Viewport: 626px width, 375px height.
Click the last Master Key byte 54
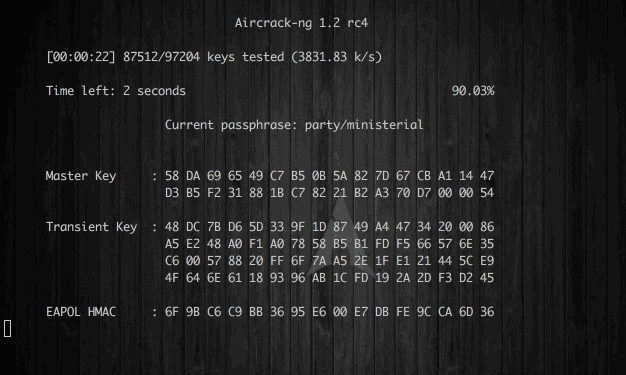point(487,193)
